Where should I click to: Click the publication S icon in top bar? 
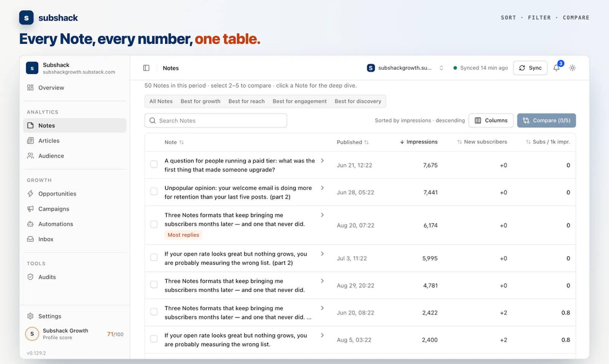coord(371,68)
